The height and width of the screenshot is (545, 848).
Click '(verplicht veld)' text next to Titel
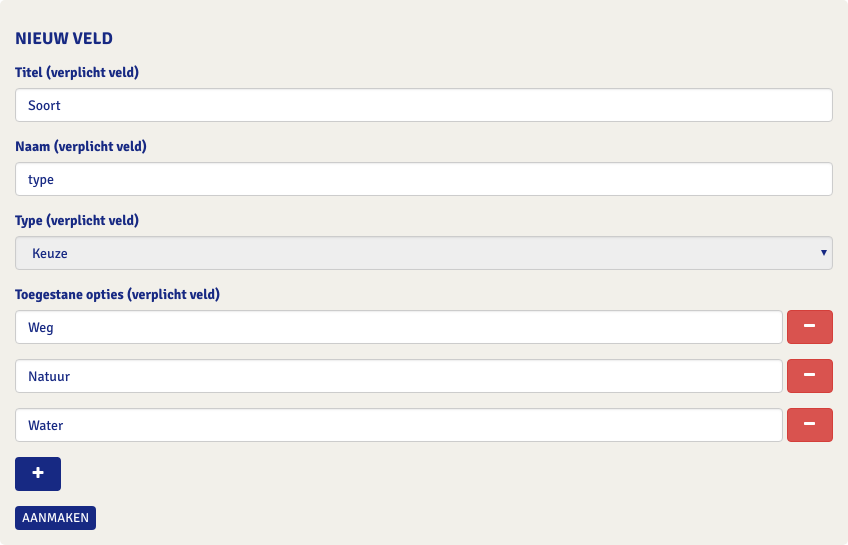(96, 72)
